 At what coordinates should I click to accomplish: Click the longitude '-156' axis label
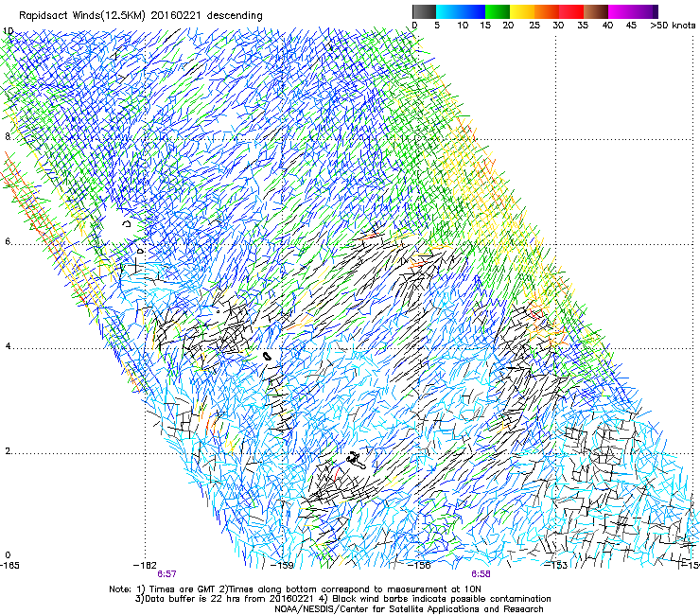pyautogui.click(x=420, y=565)
